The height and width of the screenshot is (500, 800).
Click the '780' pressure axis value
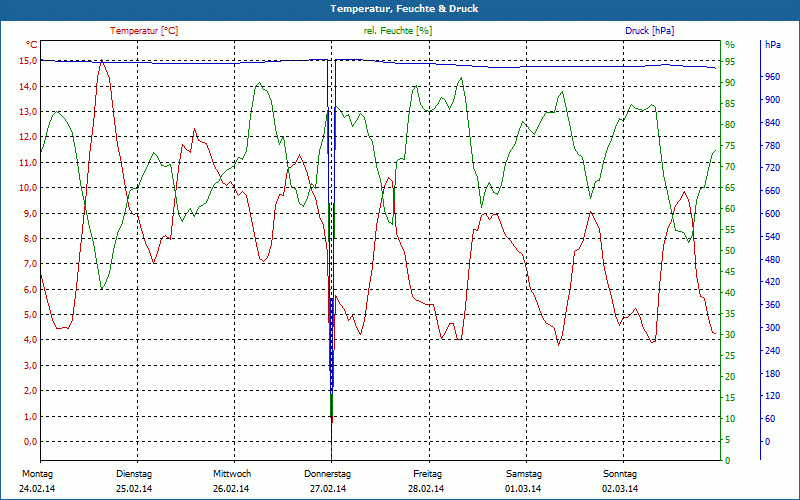point(773,145)
